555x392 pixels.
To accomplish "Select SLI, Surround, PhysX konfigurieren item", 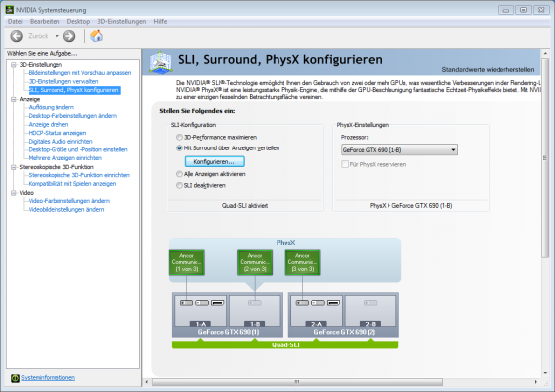I will [x=73, y=90].
